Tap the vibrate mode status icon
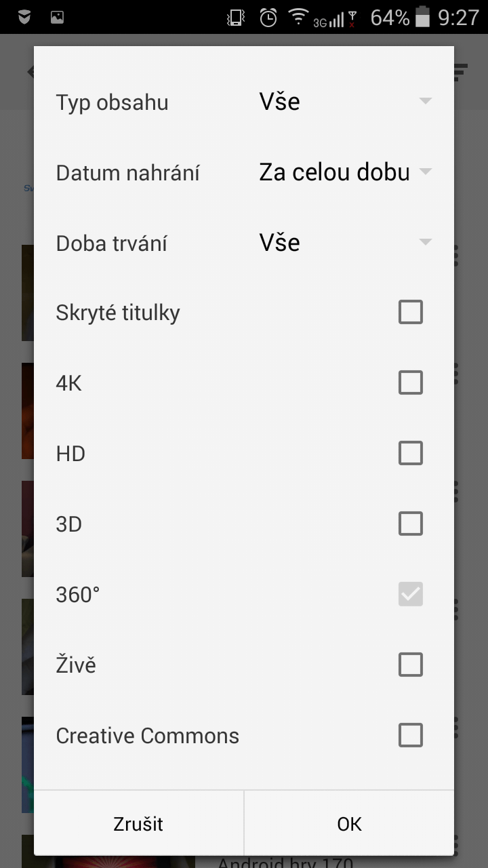 tap(236, 18)
